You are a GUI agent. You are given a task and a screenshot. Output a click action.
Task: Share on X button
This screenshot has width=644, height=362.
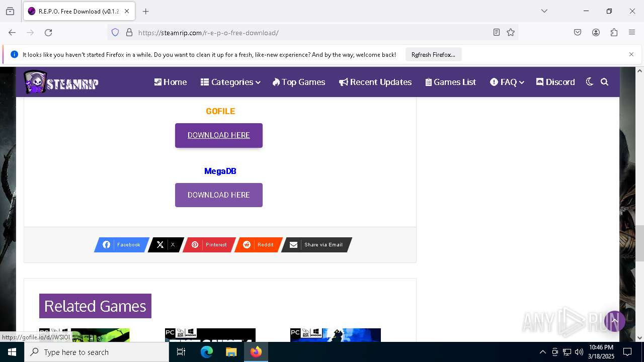166,245
